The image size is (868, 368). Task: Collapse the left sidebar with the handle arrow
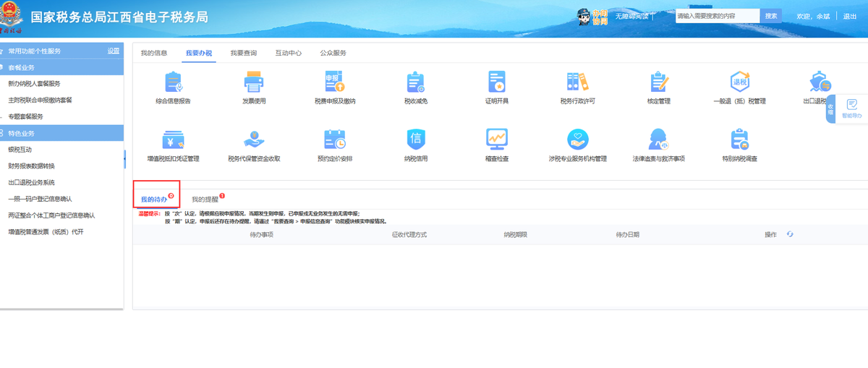coord(125,158)
